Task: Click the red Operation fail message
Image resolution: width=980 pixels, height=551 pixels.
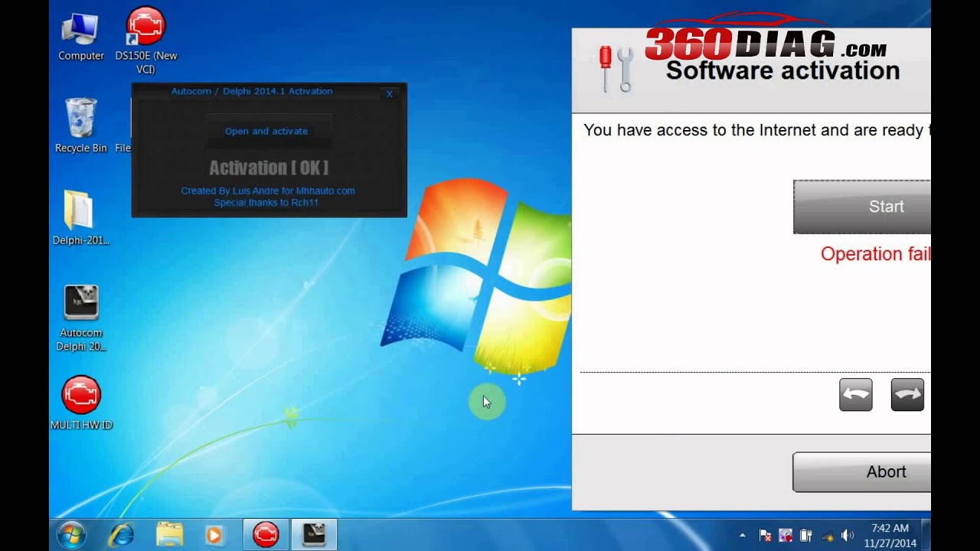Action: (x=876, y=254)
